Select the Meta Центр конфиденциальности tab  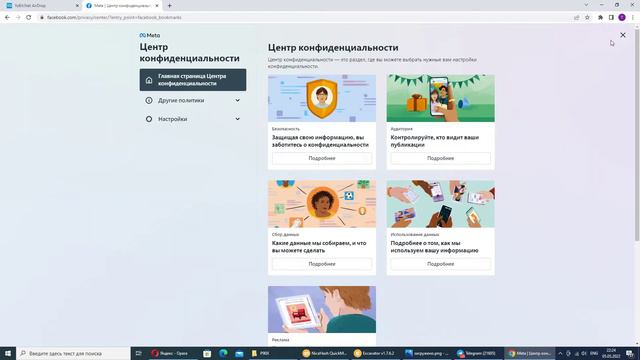click(122, 6)
